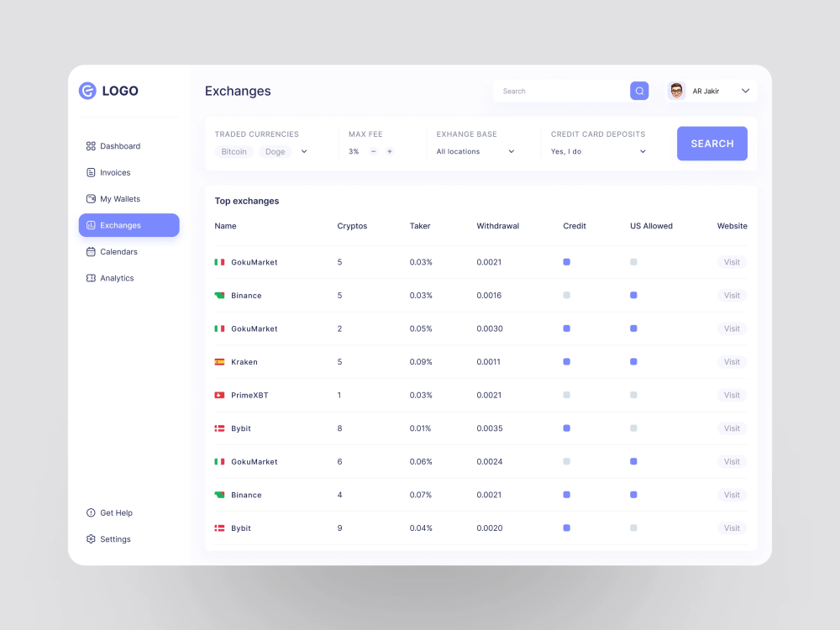Toggle US Allowed checkbox in Bybit 0.0020 row
The height and width of the screenshot is (630, 840).
(x=633, y=528)
